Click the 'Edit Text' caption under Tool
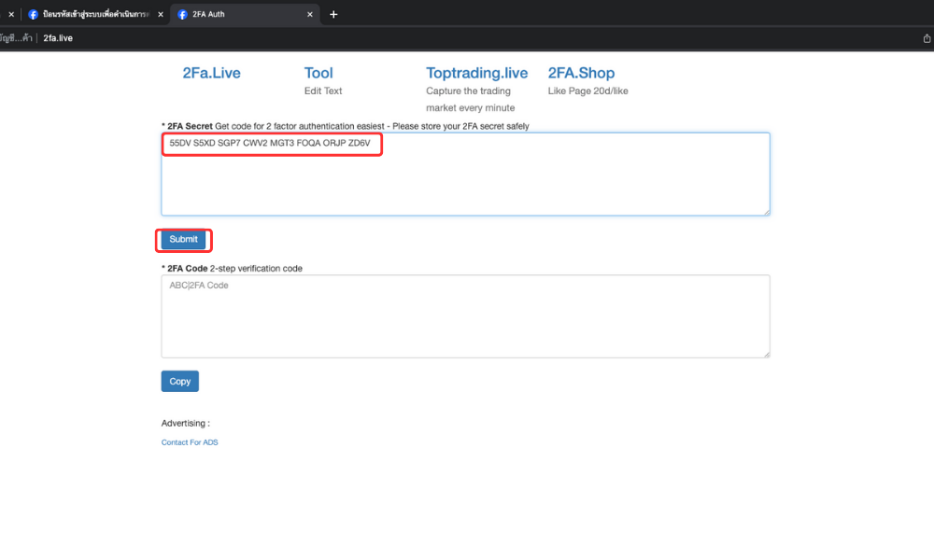The height and width of the screenshot is (560, 934). [323, 91]
